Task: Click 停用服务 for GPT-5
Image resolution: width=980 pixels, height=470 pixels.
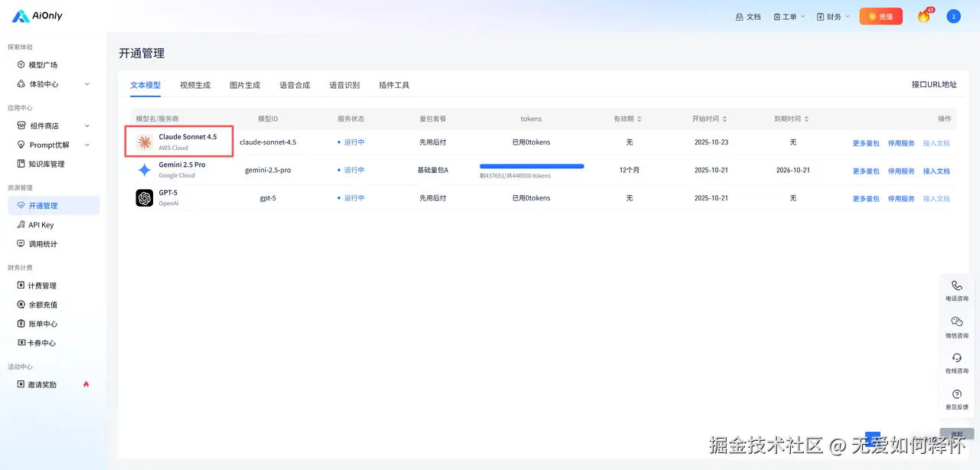Action: pyautogui.click(x=901, y=198)
